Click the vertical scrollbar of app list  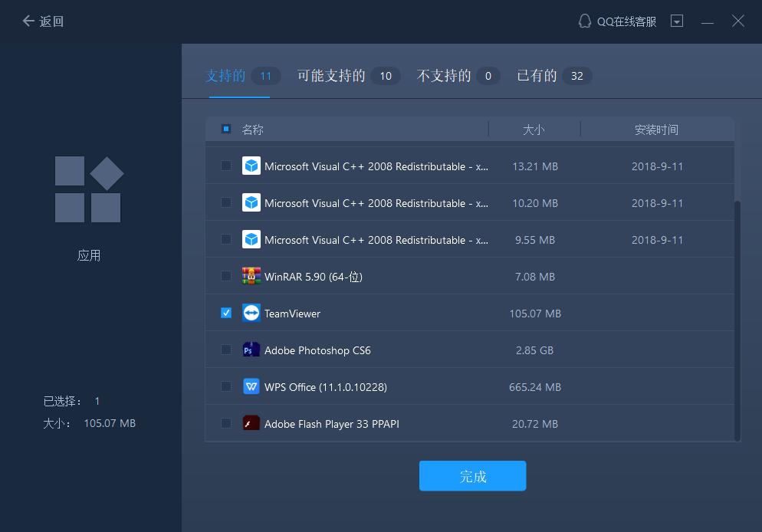[737, 320]
